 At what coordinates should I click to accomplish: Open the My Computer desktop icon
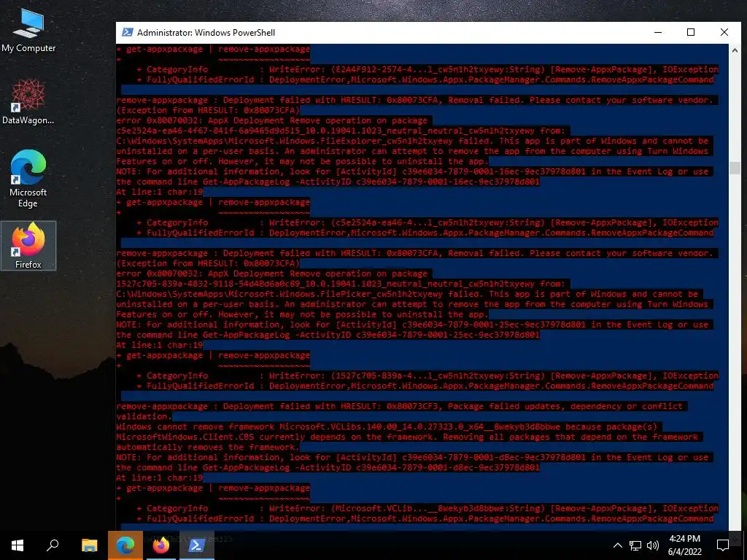[x=28, y=31]
